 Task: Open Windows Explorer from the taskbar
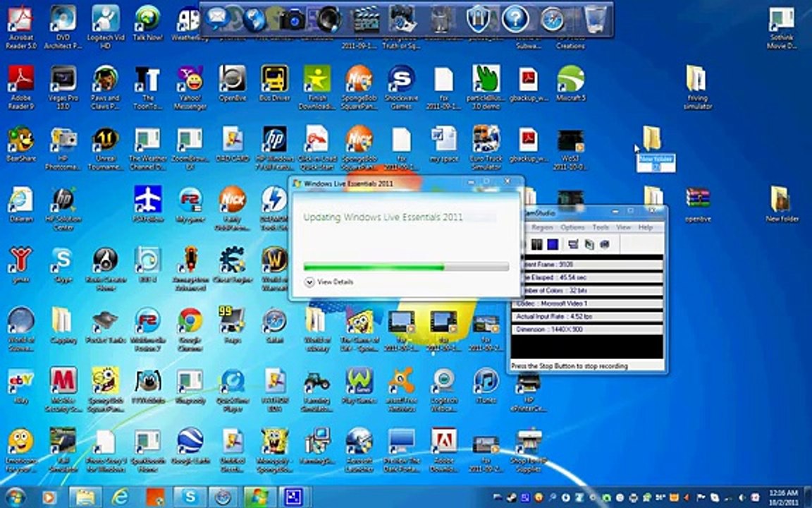click(85, 497)
